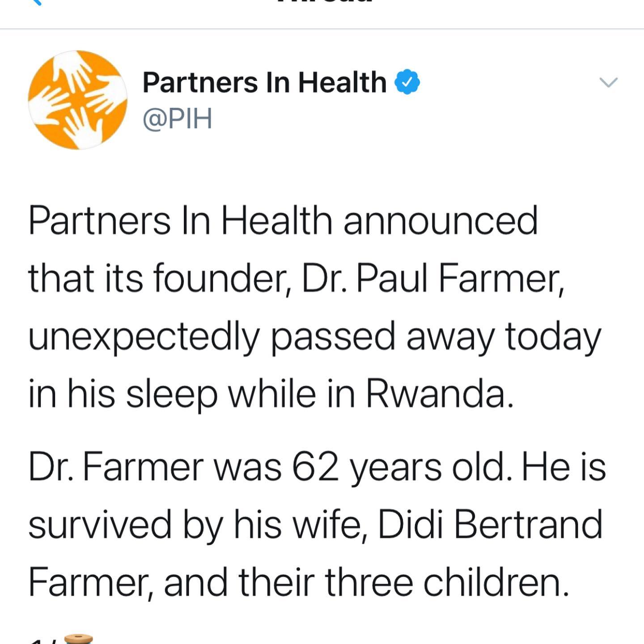Open tweet options chevron menu
This screenshot has width=644, height=644.
(608, 82)
